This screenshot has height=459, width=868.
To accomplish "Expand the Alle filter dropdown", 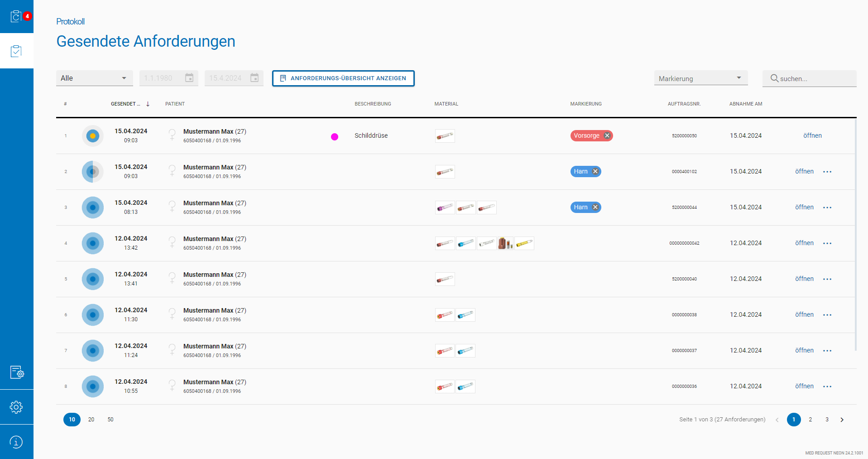I will [x=94, y=78].
